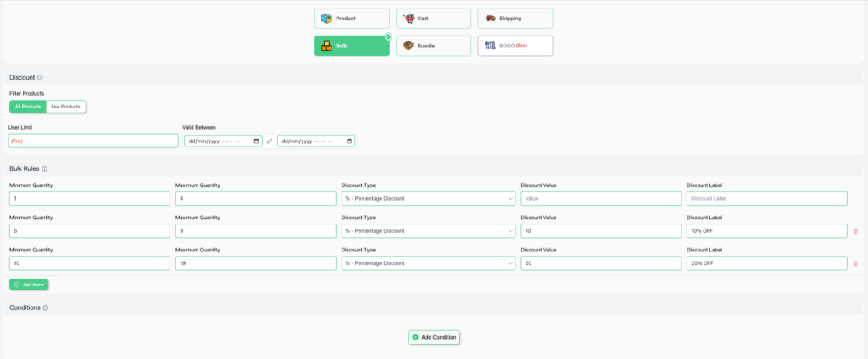The width and height of the screenshot is (868, 359).
Task: Delete the 10% OFF bulk rule
Action: pos(855,231)
